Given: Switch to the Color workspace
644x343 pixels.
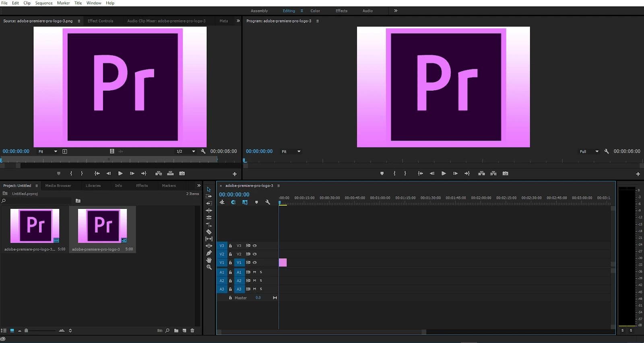Looking at the screenshot, I should pyautogui.click(x=315, y=11).
